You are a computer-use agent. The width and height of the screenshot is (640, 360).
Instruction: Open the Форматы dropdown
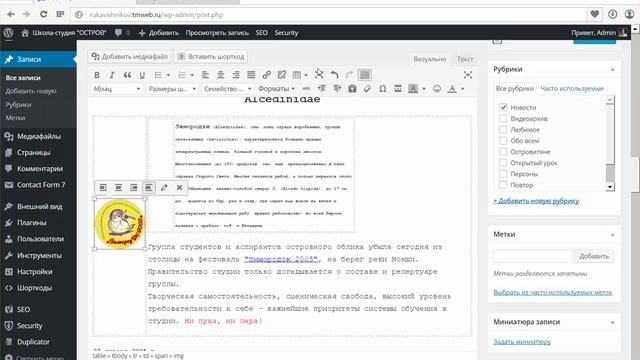(276, 89)
